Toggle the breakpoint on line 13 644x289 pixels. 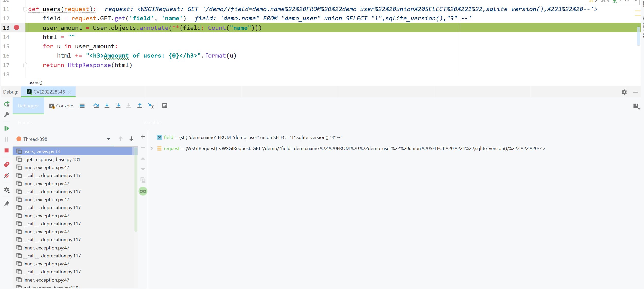point(16,27)
